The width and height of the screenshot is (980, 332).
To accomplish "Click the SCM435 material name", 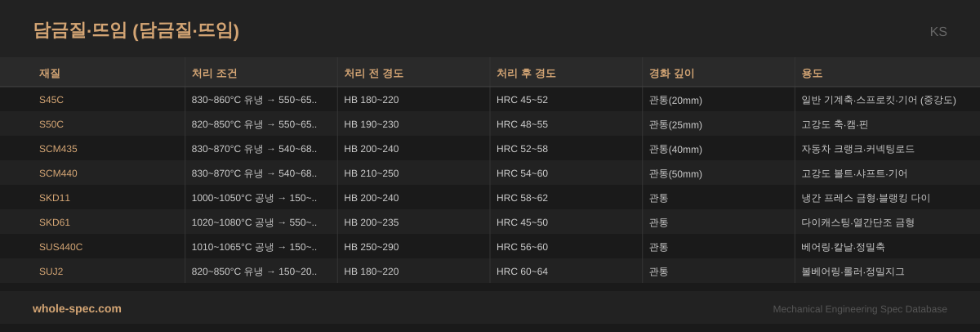I will [58, 149].
